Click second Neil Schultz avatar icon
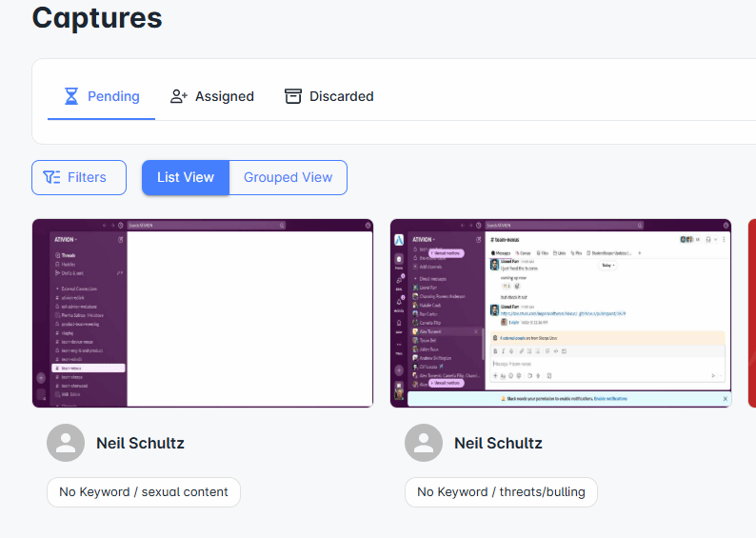Viewport: 756px width, 538px height. tap(424, 443)
